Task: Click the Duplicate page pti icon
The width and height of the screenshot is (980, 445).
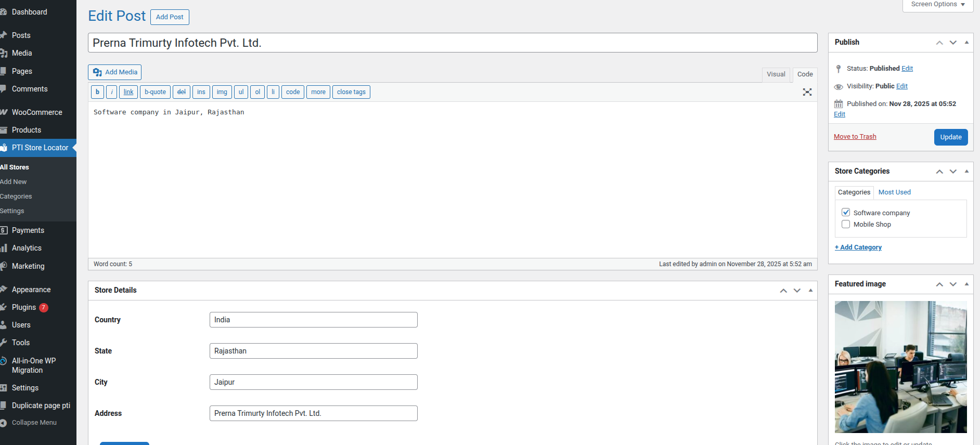Action: [x=3, y=405]
